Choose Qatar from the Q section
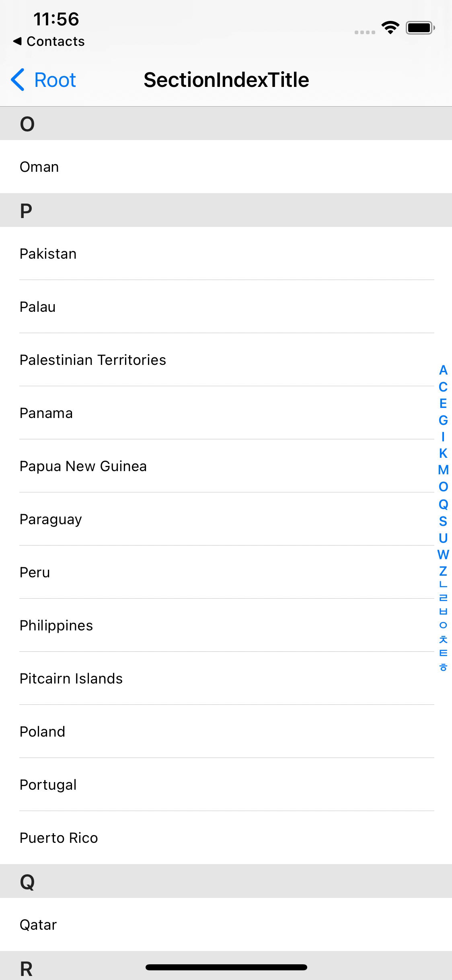This screenshot has height=980, width=452. pos(226,924)
